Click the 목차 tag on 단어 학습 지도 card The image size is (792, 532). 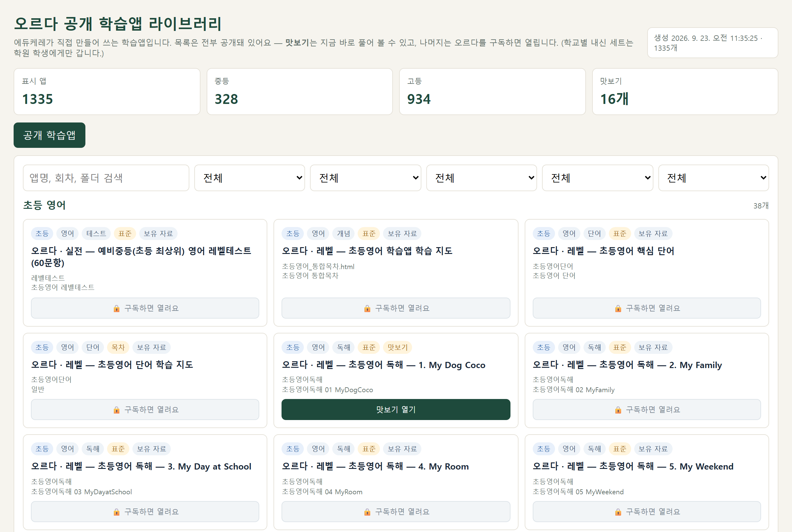tap(118, 347)
